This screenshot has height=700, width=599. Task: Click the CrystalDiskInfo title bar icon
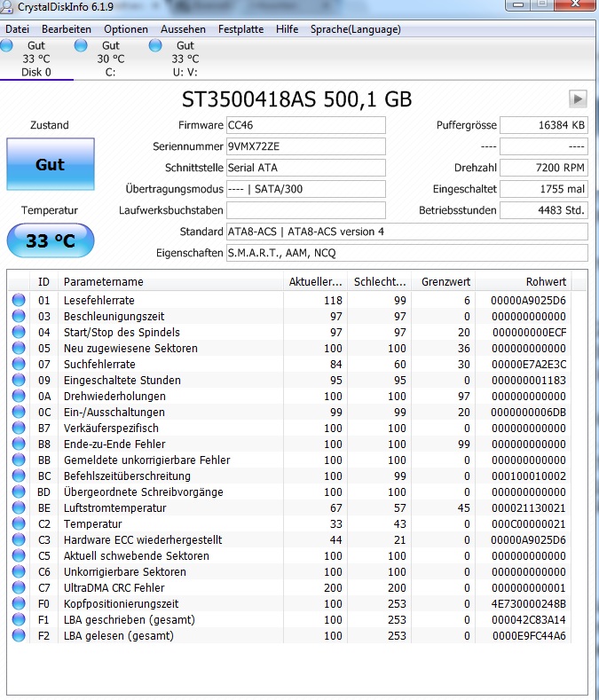[7, 7]
